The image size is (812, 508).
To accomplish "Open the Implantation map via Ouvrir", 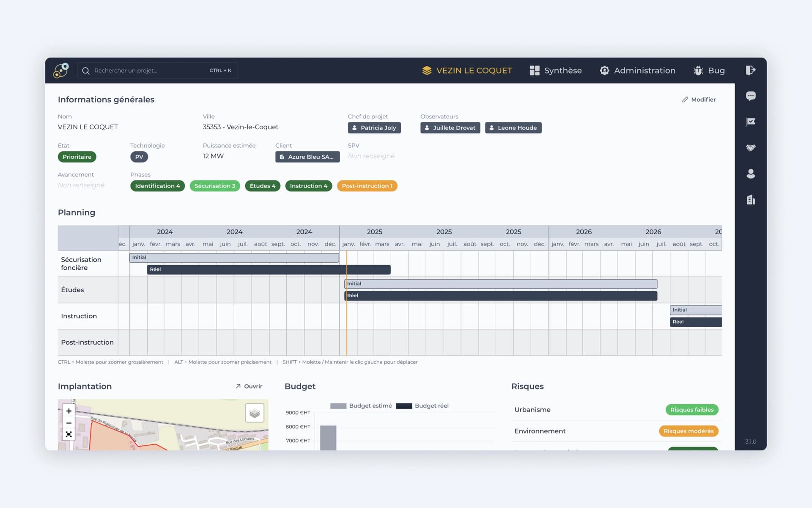I will (249, 386).
